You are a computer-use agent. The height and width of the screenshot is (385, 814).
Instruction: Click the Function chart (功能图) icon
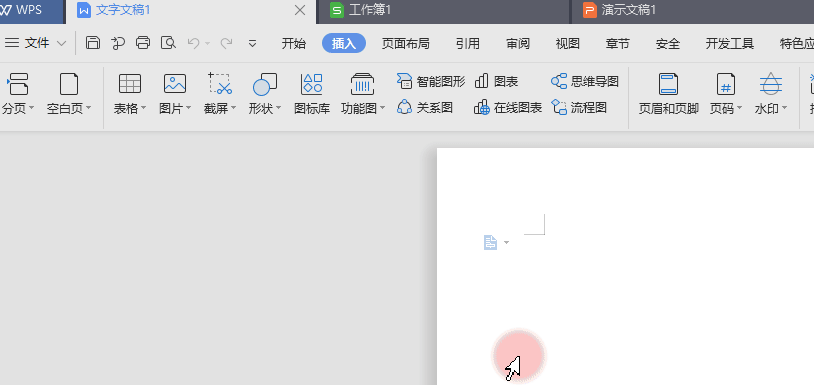point(362,84)
